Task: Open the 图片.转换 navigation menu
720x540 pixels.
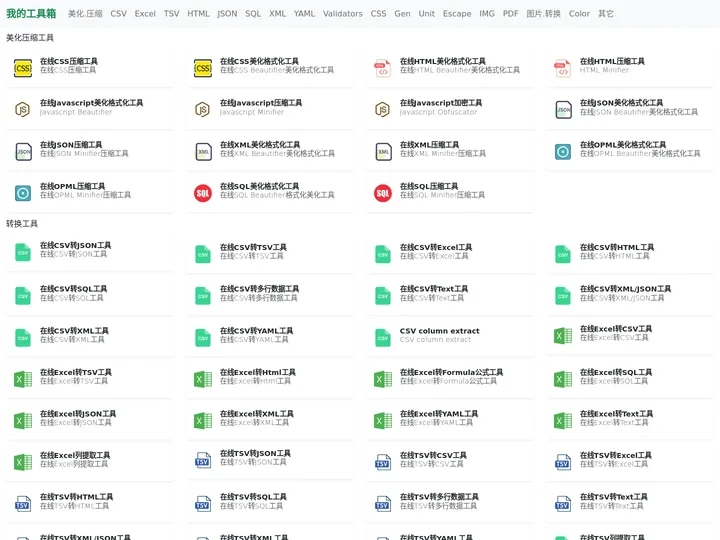Action: pyautogui.click(x=543, y=14)
